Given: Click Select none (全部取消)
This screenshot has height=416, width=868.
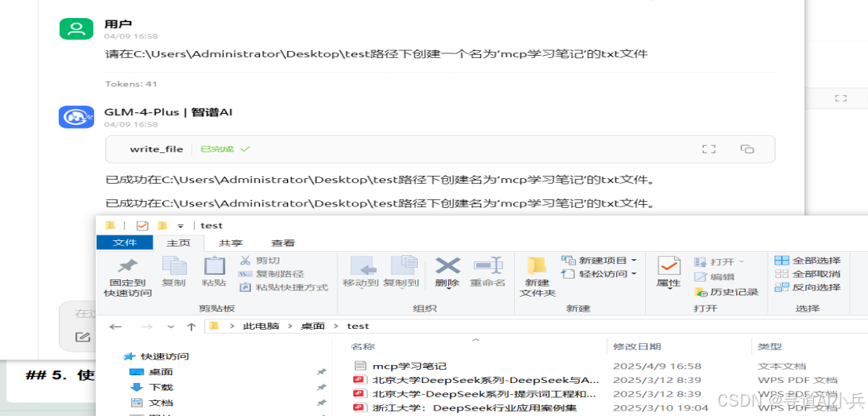Looking at the screenshot, I should pos(808,274).
